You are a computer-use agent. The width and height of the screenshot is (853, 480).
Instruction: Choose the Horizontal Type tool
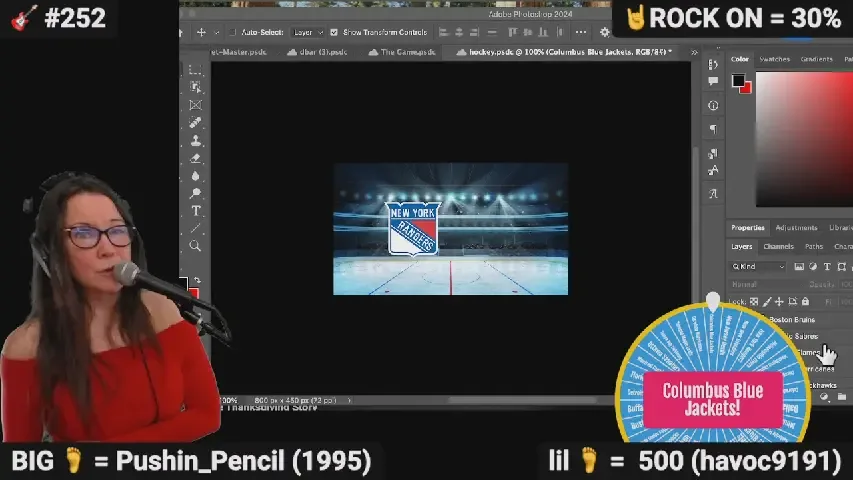coord(196,211)
